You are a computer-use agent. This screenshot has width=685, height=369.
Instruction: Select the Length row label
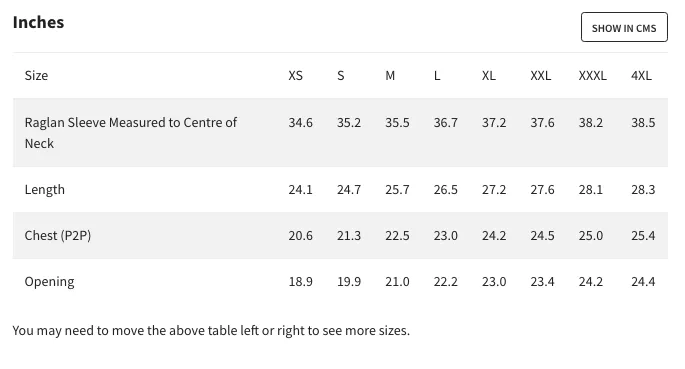[45, 190]
